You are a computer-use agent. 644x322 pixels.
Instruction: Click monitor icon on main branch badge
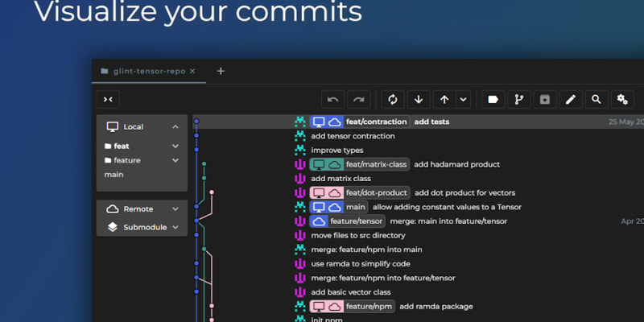point(319,207)
